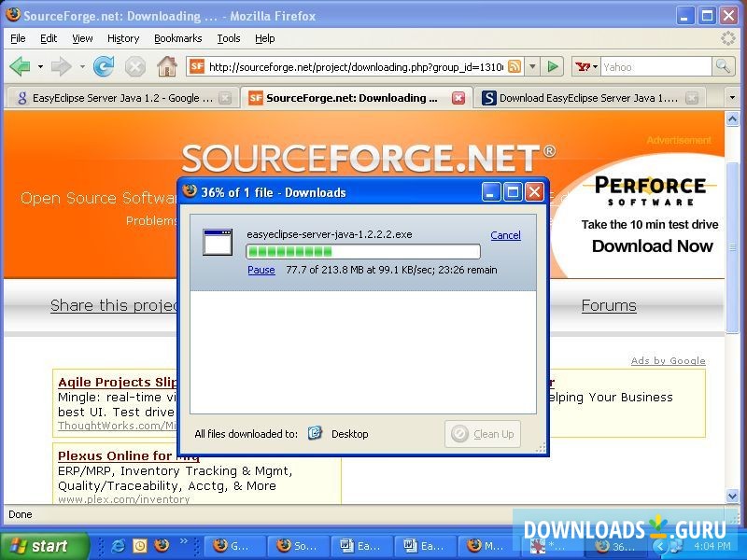Click the Yahoo search magnifier icon
The image size is (747, 560).
724,66
